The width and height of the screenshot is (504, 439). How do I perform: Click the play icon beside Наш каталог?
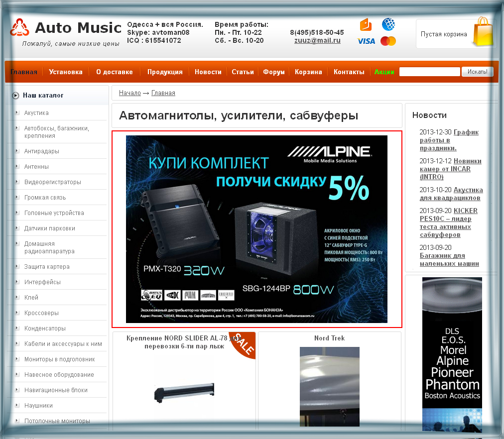tap(15, 96)
